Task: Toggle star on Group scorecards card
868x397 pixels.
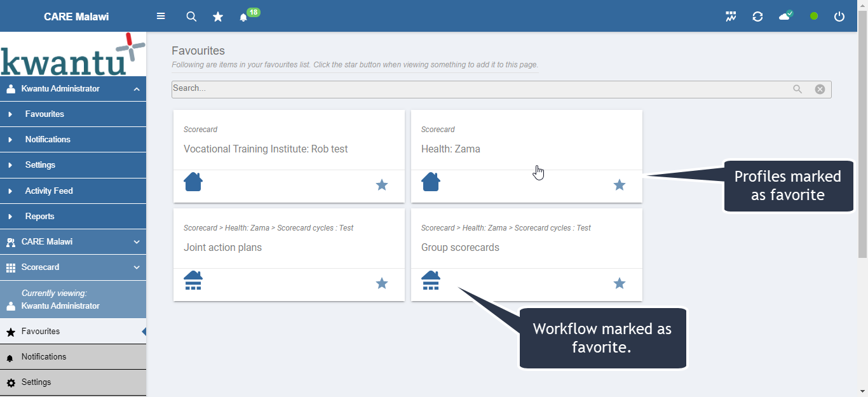Action: pos(620,283)
